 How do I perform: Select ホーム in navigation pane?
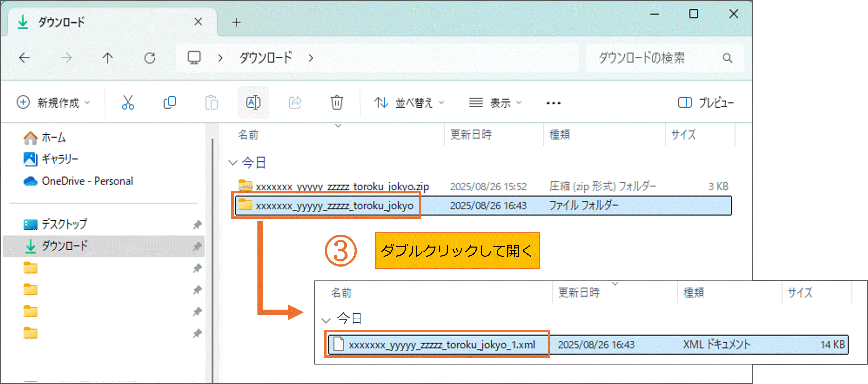pos(53,137)
